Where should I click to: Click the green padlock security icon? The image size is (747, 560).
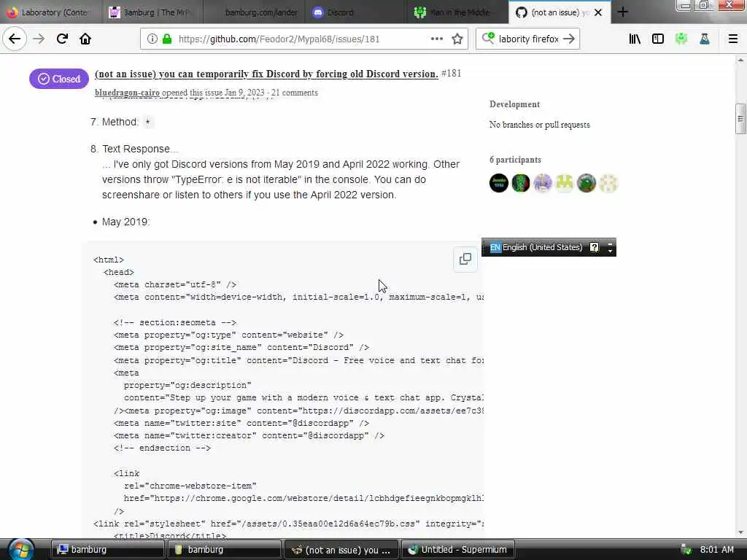[167, 39]
